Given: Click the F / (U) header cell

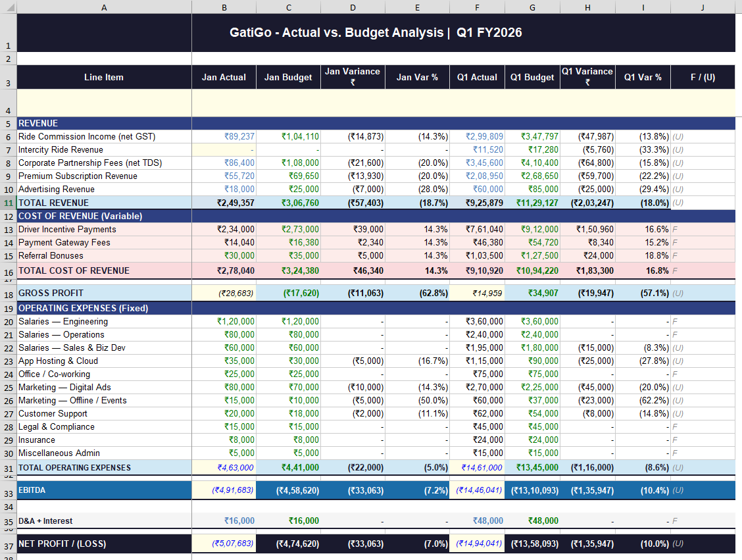Looking at the screenshot, I should point(703,77).
